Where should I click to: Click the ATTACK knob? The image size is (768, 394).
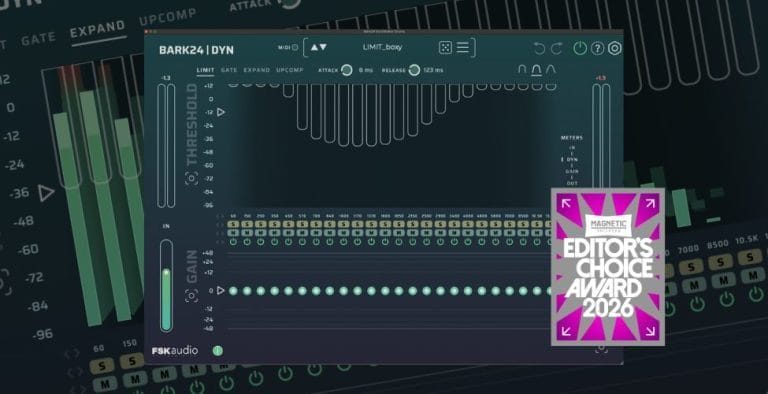click(347, 70)
